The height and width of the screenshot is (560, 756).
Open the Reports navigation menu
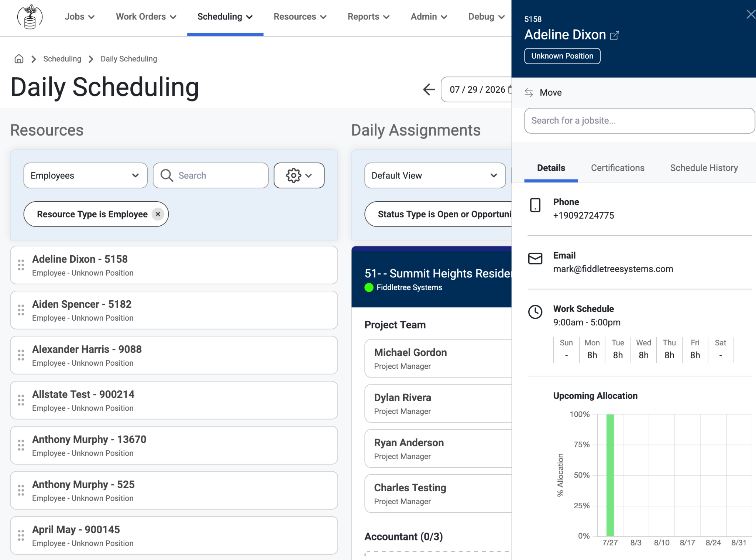(x=368, y=17)
